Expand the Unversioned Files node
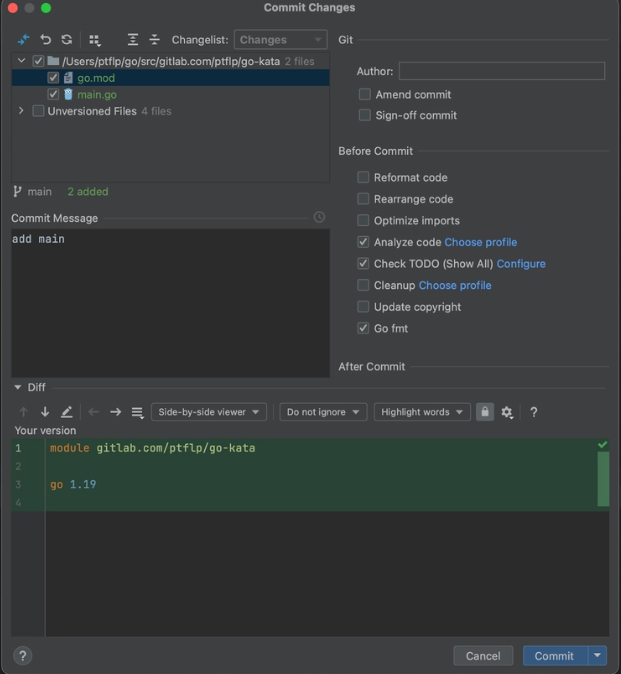 coord(21,111)
